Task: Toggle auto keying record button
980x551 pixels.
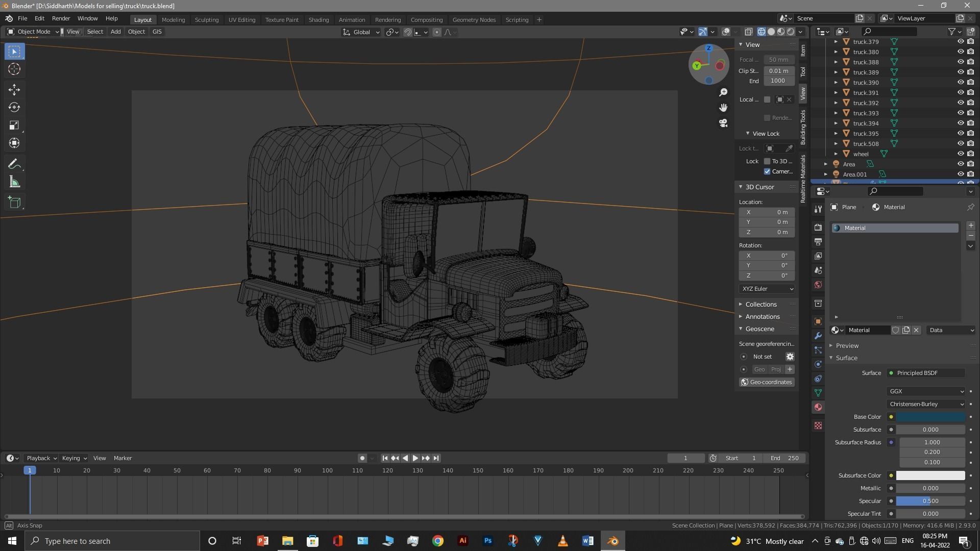Action: (362, 458)
